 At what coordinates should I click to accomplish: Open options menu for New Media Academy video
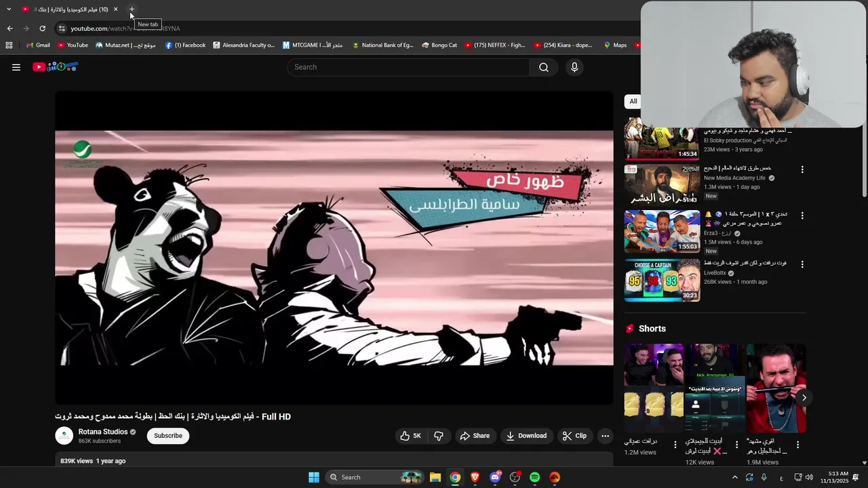pyautogui.click(x=802, y=170)
